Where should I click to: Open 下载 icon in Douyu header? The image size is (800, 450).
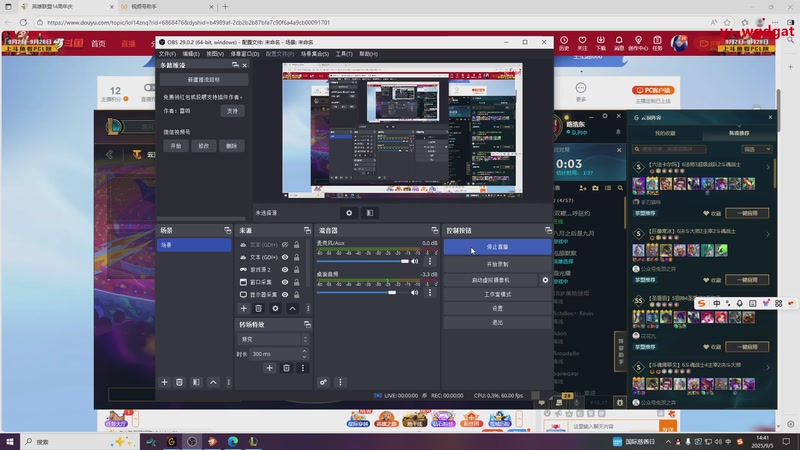(x=601, y=43)
